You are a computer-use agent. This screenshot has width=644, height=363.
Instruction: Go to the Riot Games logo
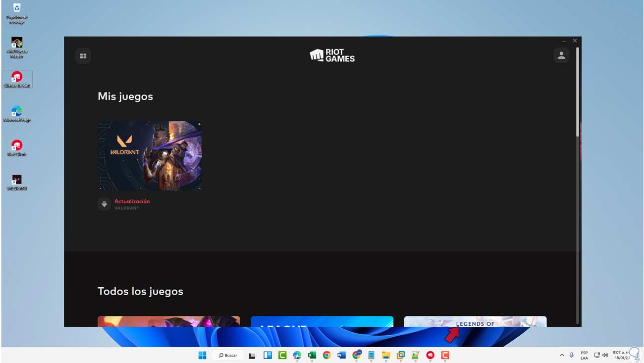[332, 55]
